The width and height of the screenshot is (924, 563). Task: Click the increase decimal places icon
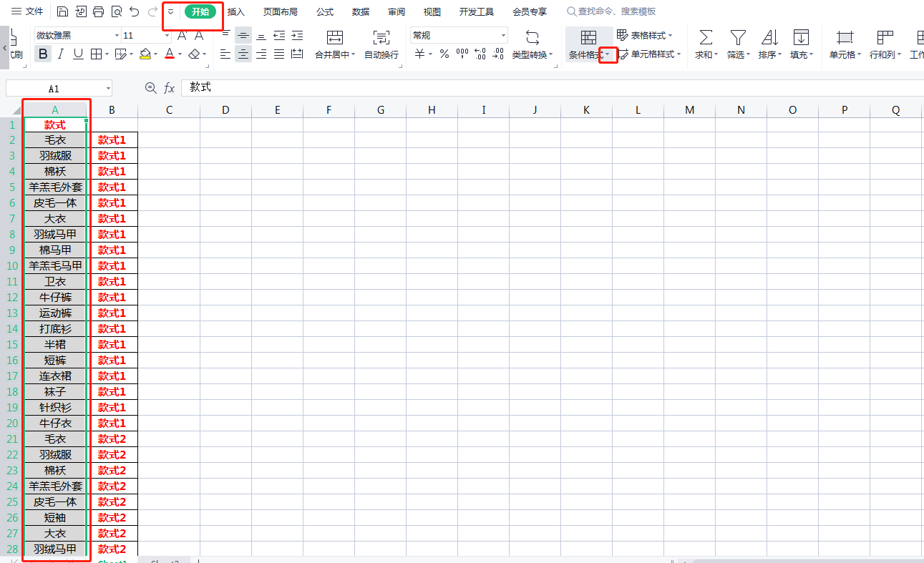click(x=480, y=54)
